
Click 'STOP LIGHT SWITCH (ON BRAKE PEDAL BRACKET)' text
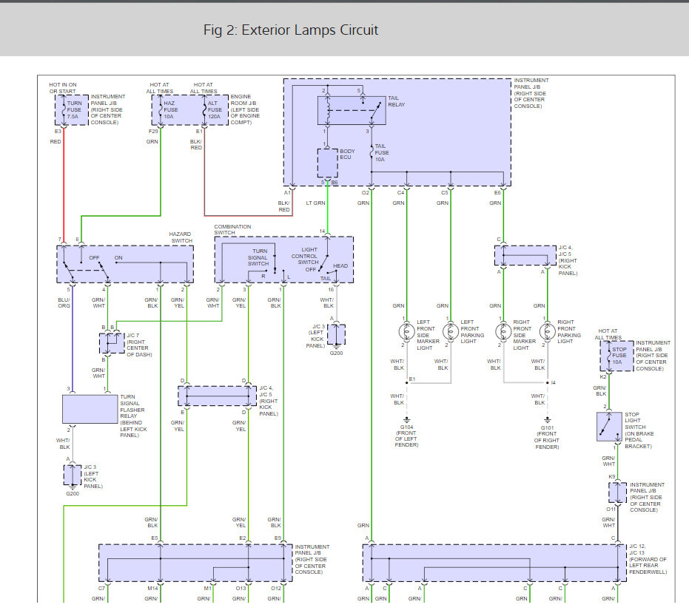(x=639, y=430)
